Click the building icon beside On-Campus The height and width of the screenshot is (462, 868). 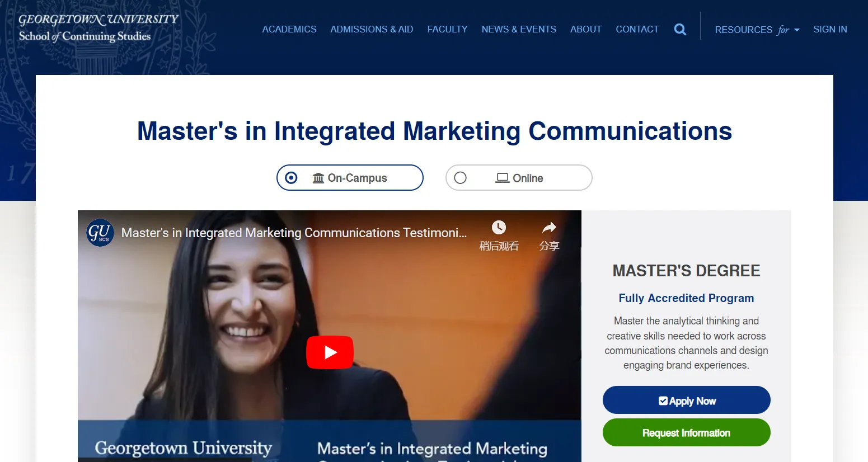click(318, 178)
